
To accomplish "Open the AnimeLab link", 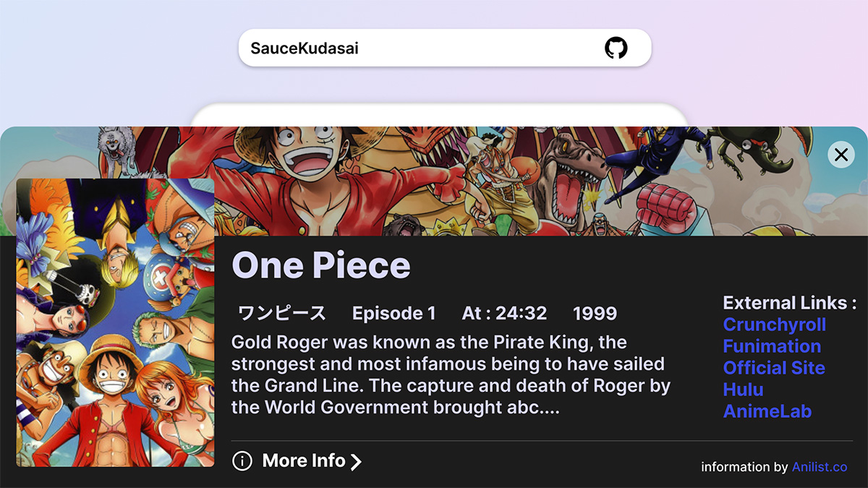I will point(767,411).
